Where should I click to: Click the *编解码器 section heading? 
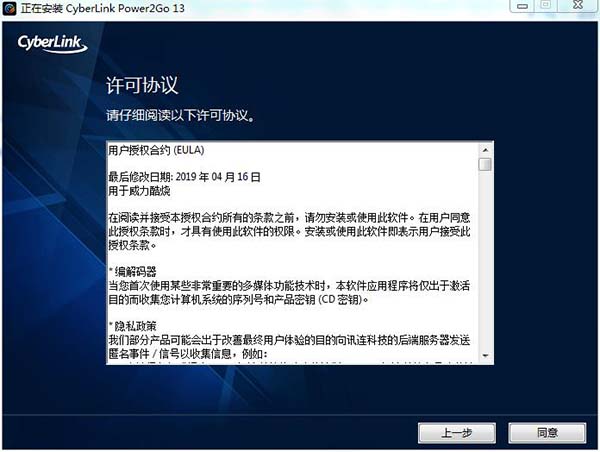(133, 272)
